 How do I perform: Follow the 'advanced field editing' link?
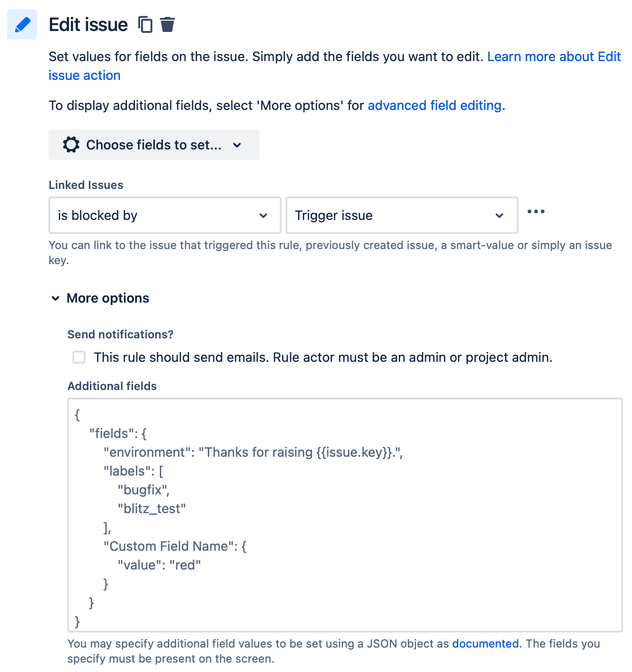[434, 105]
